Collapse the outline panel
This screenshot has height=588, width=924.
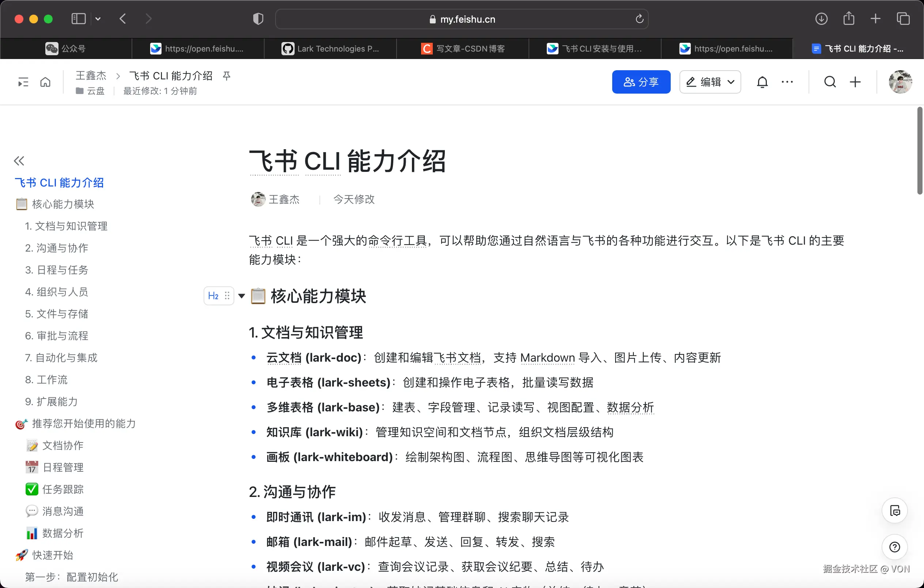coord(19,161)
